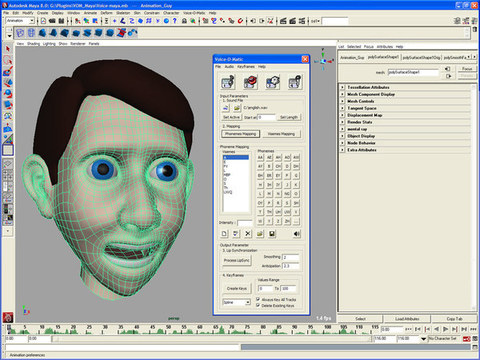Open the Keyframes menu in Voice-O-Matic
The height and width of the screenshot is (360, 480).
point(246,67)
